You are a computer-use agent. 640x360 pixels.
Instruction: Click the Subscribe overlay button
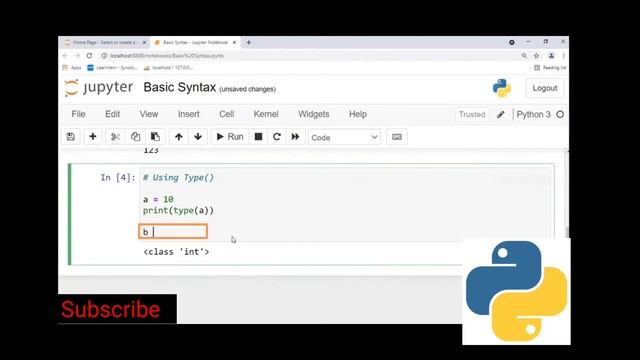(117, 309)
